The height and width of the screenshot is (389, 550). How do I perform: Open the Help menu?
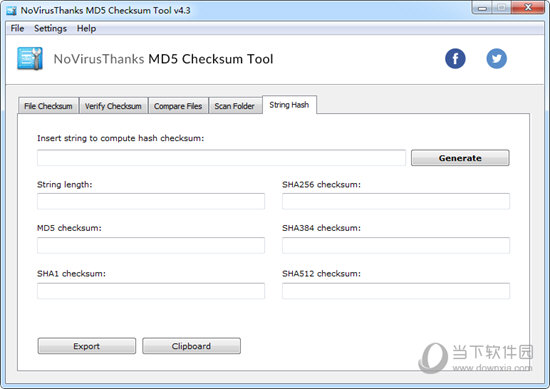coord(86,28)
